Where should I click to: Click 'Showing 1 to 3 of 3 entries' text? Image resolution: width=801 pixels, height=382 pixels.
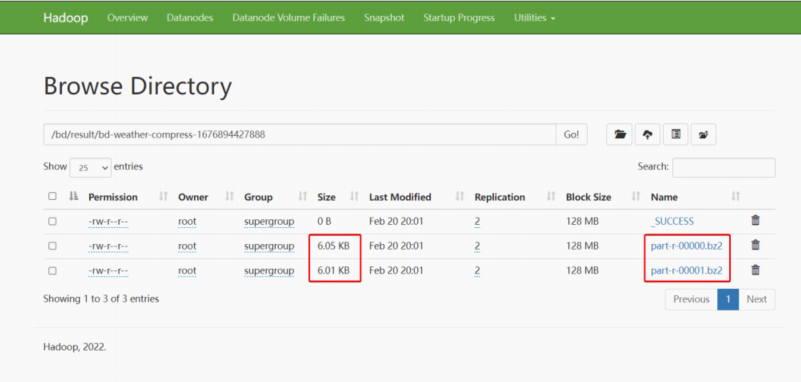pyautogui.click(x=101, y=299)
